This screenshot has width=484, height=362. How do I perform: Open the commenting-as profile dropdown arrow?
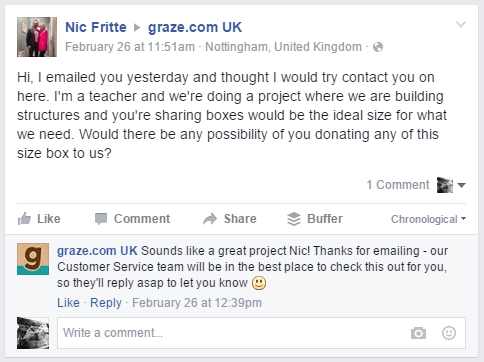click(x=461, y=185)
